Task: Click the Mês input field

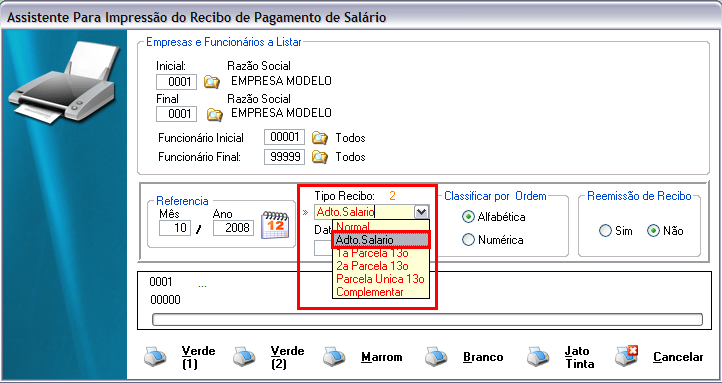Action: tap(175, 227)
